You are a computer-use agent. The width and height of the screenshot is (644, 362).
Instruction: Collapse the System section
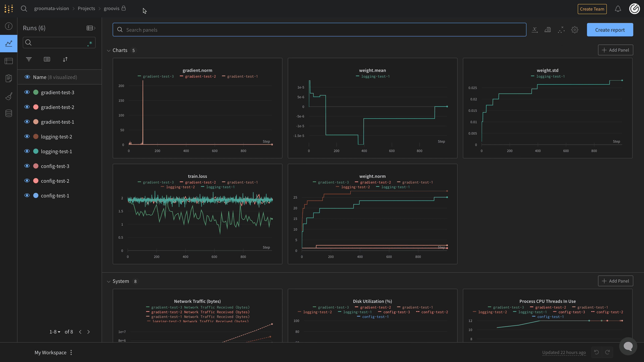109,281
